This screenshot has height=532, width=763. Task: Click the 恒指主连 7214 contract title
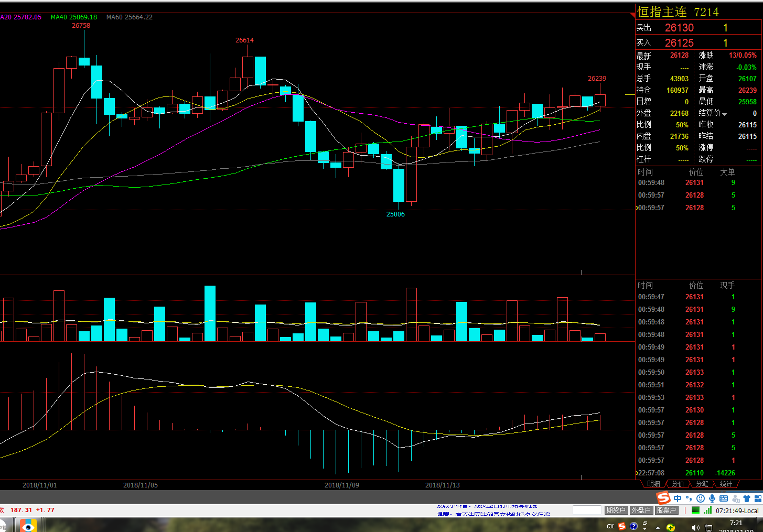[678, 12]
